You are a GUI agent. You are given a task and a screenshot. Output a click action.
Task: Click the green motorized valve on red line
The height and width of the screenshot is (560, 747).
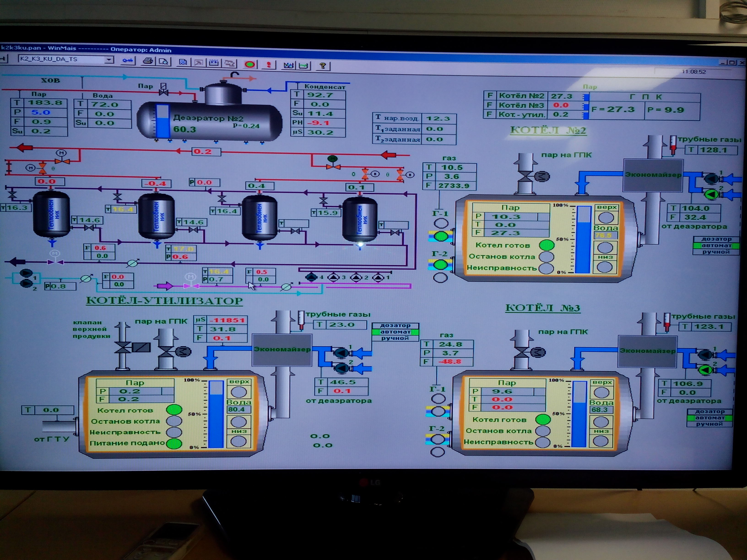(333, 162)
